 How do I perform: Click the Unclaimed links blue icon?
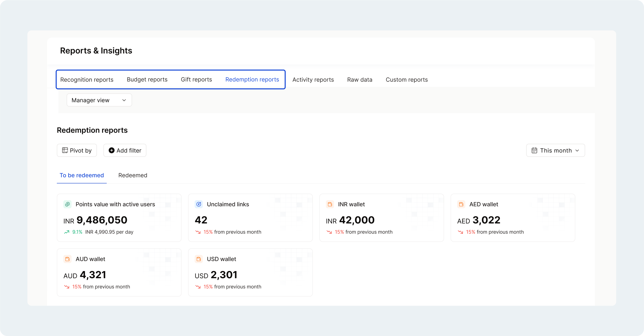click(199, 204)
